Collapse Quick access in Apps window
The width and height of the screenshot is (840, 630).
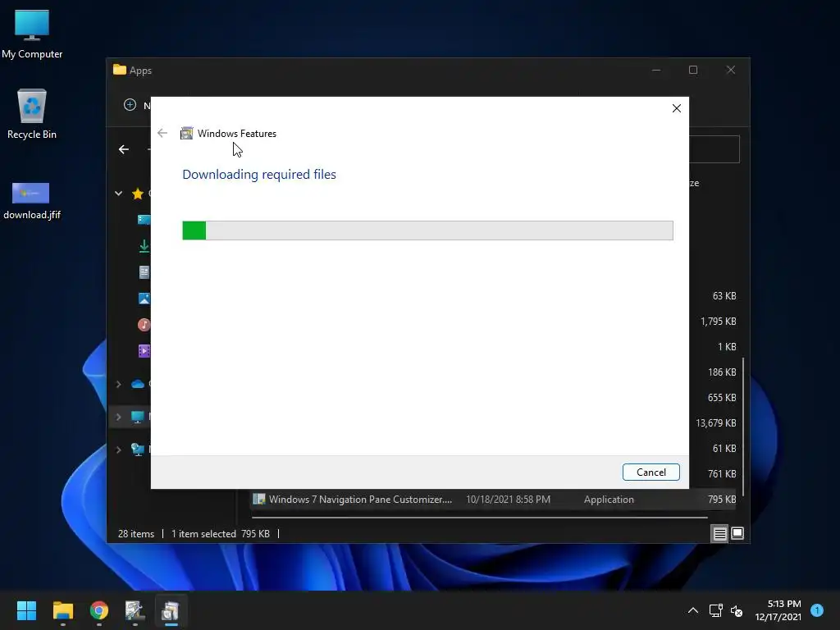(x=118, y=194)
